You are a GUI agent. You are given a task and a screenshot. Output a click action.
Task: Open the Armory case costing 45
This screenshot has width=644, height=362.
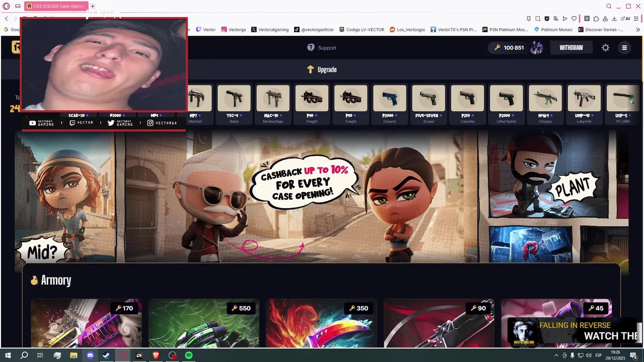click(556, 323)
